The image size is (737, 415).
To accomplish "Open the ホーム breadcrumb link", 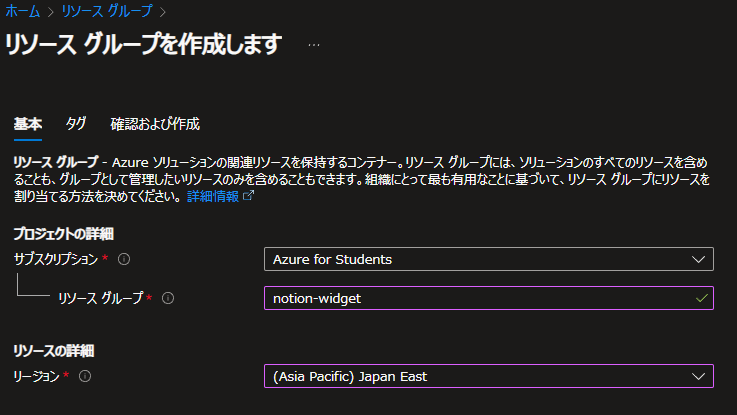I will point(23,11).
